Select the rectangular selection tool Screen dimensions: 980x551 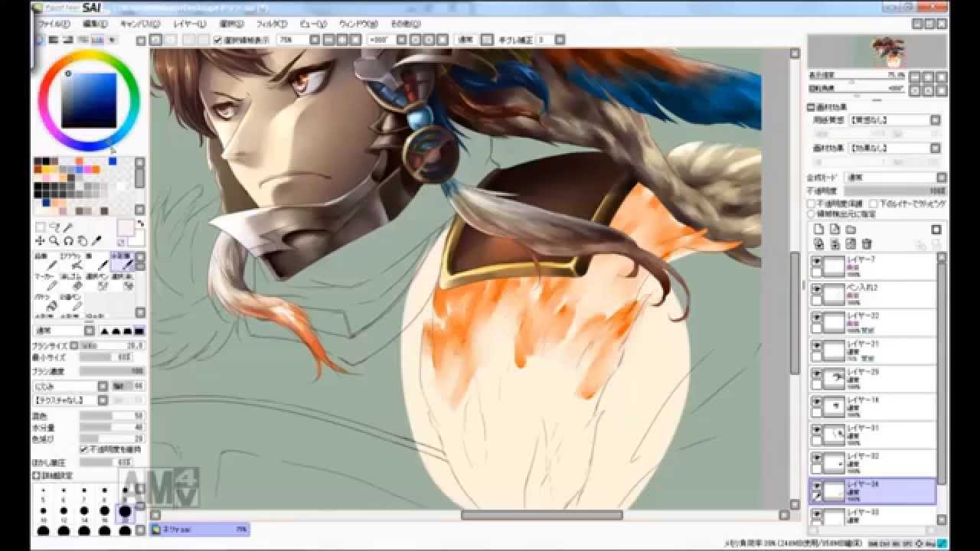tap(40, 227)
